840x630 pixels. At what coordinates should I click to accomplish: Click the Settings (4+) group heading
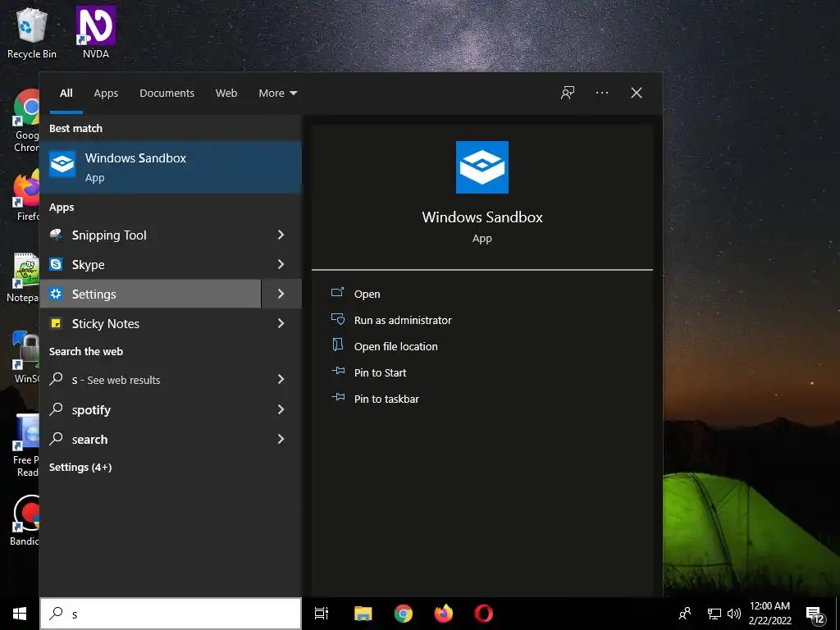tap(80, 467)
